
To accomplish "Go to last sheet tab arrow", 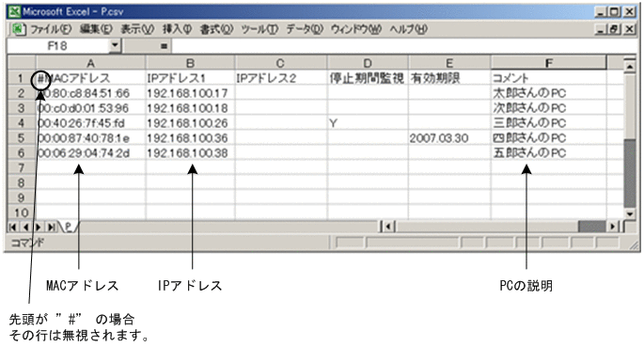I will pos(52,227).
